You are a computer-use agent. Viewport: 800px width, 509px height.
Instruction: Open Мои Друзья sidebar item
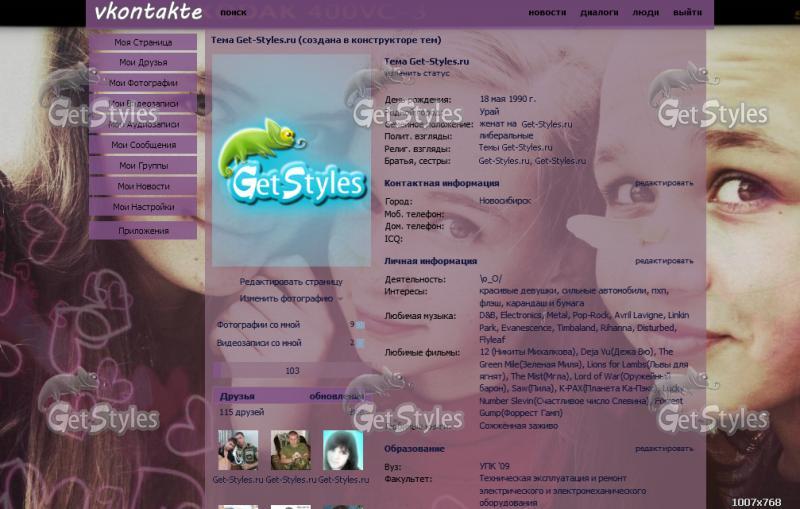tap(143, 62)
